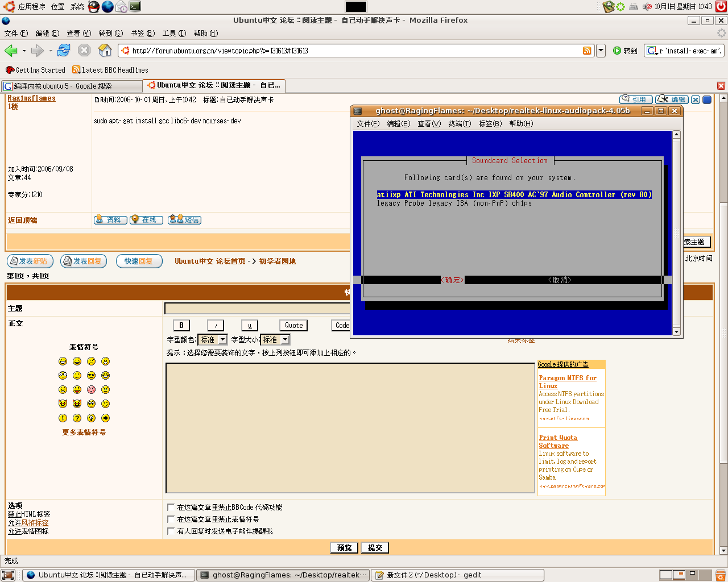
Task: Click the green update notifier tray icon
Action: tap(621, 7)
